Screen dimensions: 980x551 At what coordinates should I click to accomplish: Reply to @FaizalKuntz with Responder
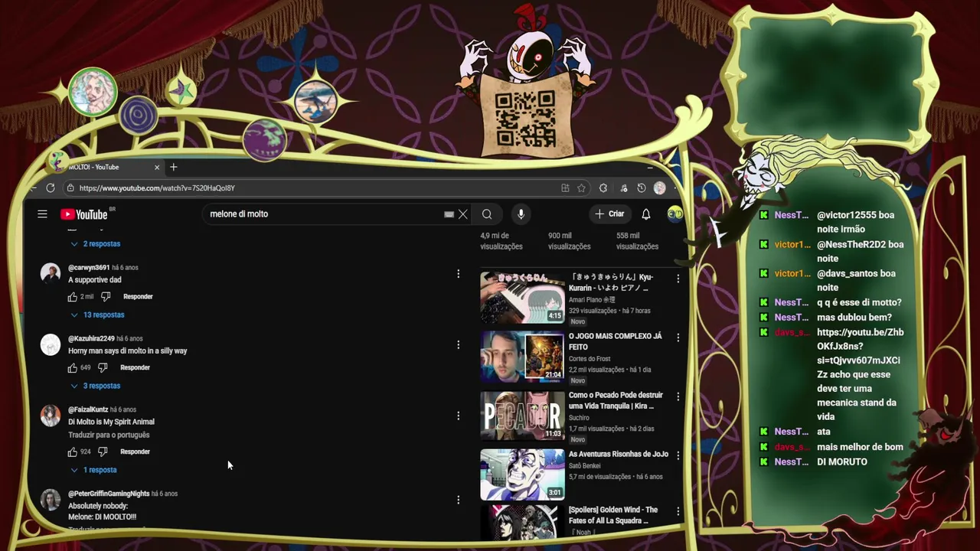(135, 452)
